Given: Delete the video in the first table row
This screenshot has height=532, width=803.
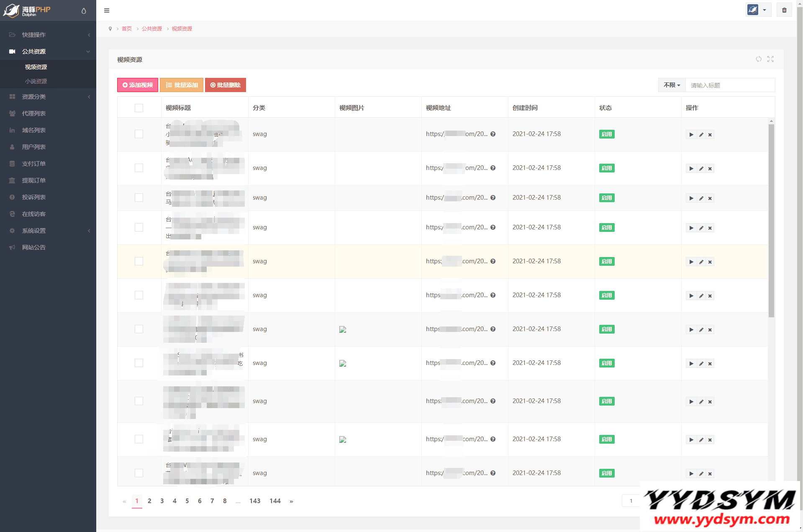Looking at the screenshot, I should [710, 135].
